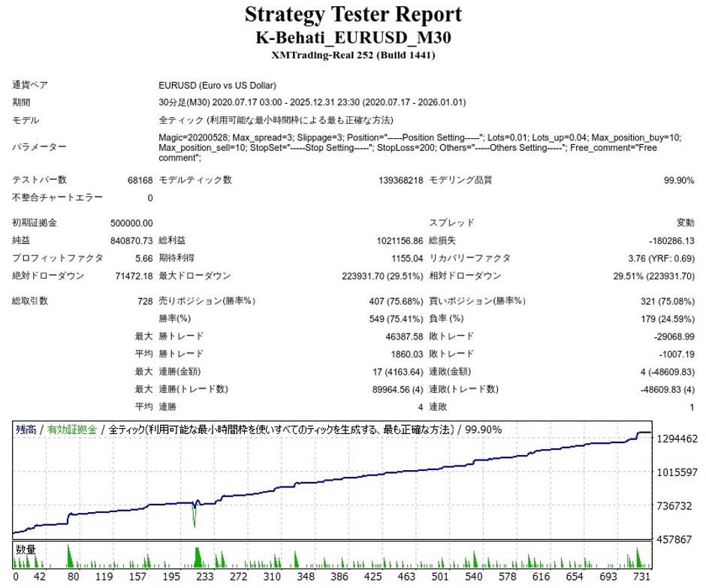Image resolution: width=706 pixels, height=588 pixels.
Task: Click the profit factor value 5.66
Action: pyautogui.click(x=143, y=258)
